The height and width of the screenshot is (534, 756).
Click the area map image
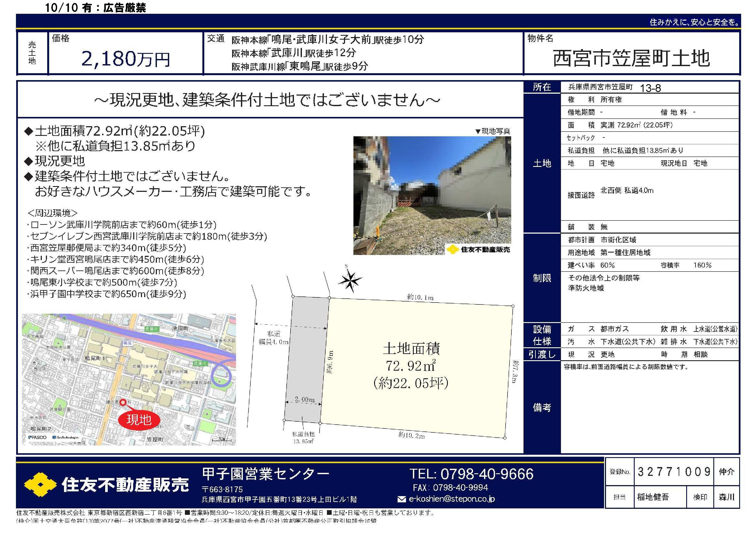[x=129, y=379]
